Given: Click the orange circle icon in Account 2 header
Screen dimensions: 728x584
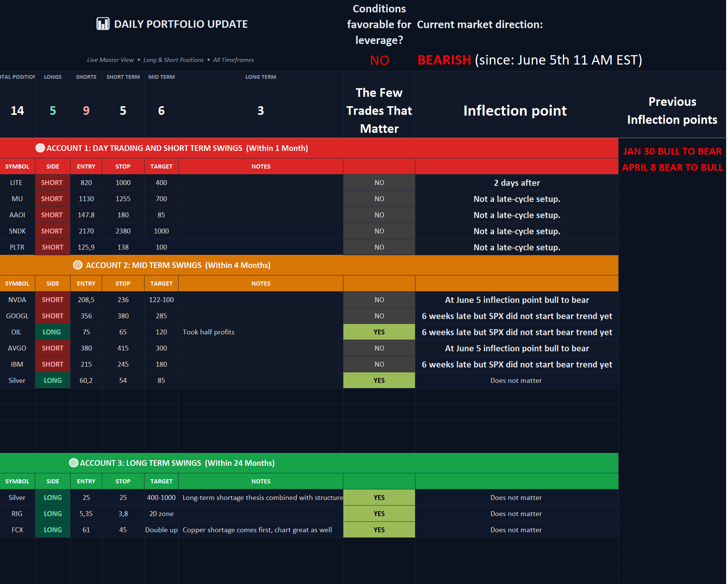Looking at the screenshot, I should [78, 265].
